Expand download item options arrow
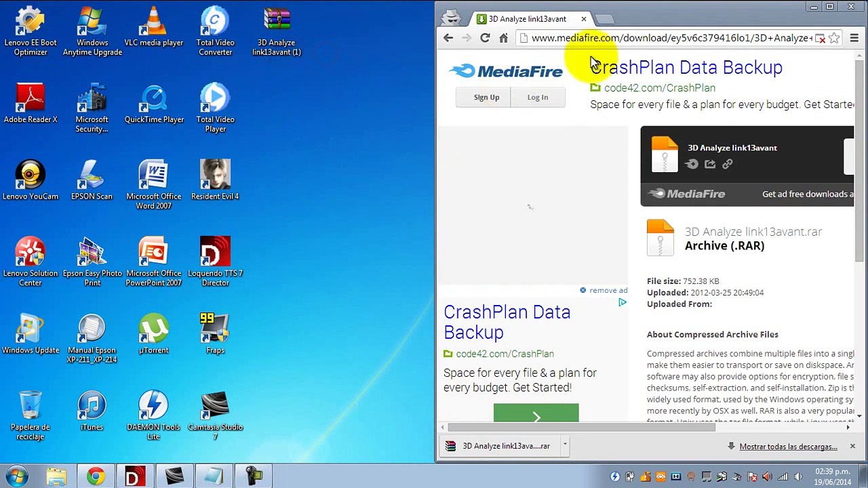Image resolution: width=868 pixels, height=488 pixels. pyautogui.click(x=564, y=445)
